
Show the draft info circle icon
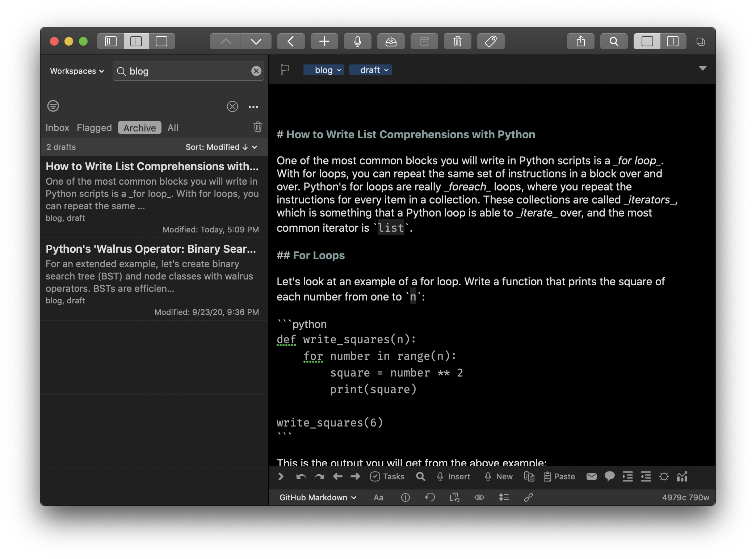(x=405, y=497)
